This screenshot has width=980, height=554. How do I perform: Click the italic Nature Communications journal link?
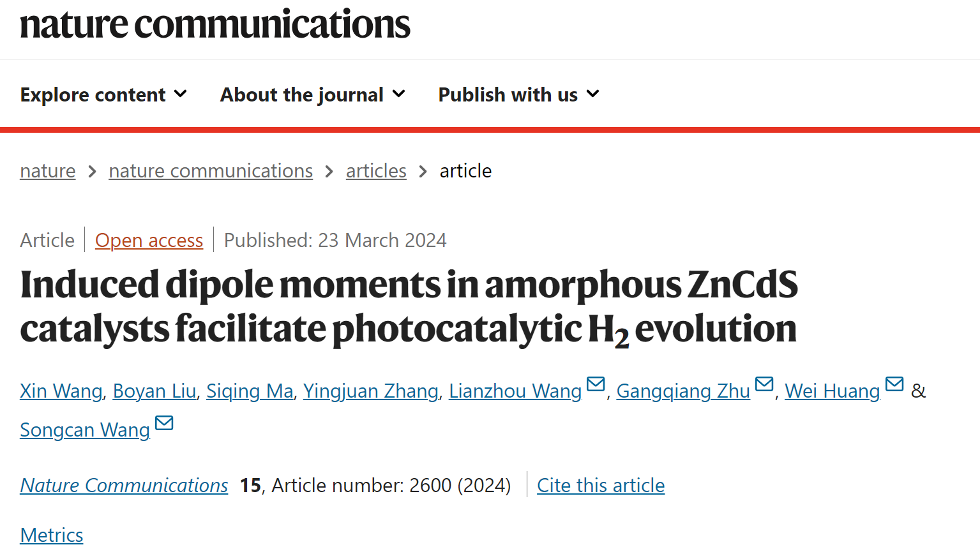[x=124, y=486]
